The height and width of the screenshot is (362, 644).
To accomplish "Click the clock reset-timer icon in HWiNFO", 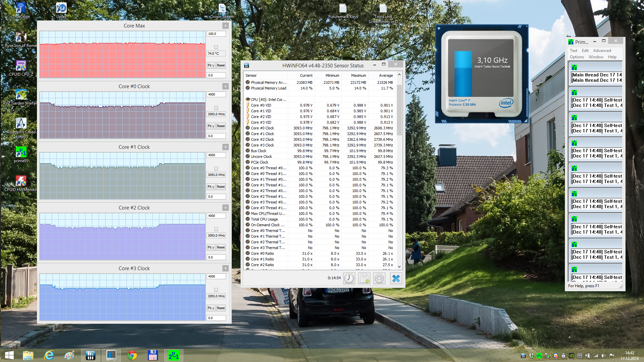I will (x=349, y=278).
